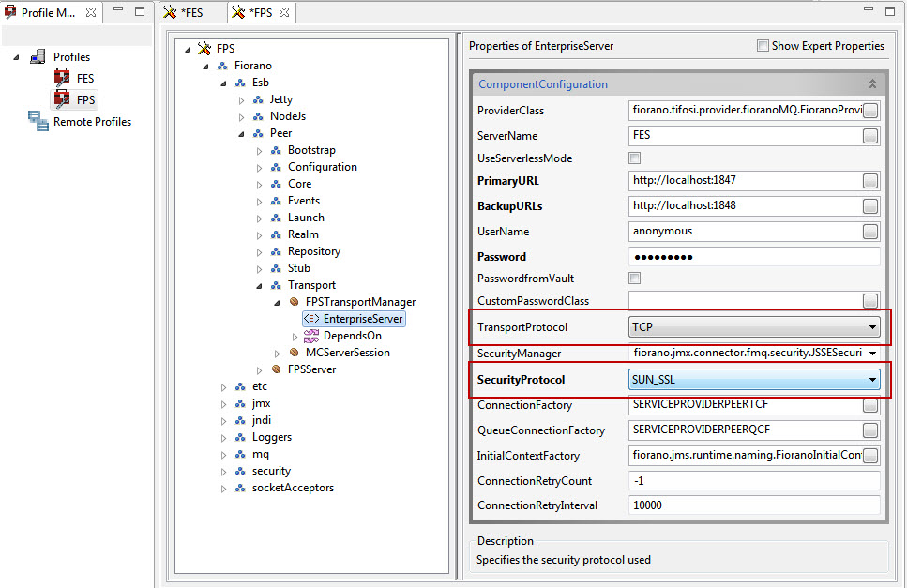This screenshot has width=907, height=588.
Task: Click the MCServerSession component icon
Action: tap(294, 352)
